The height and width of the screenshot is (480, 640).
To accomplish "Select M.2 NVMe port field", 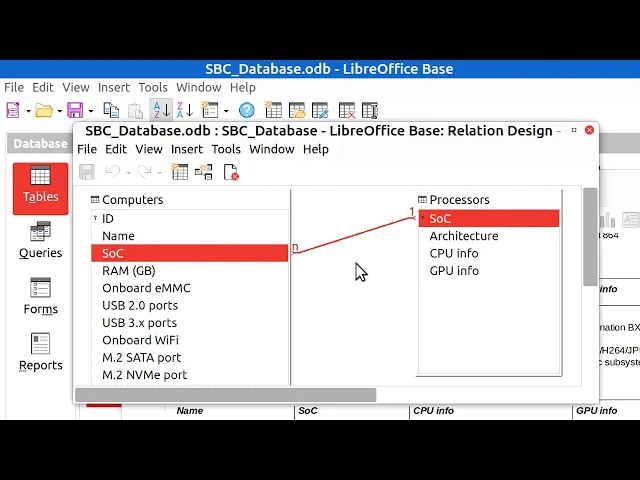I will coord(190,375).
